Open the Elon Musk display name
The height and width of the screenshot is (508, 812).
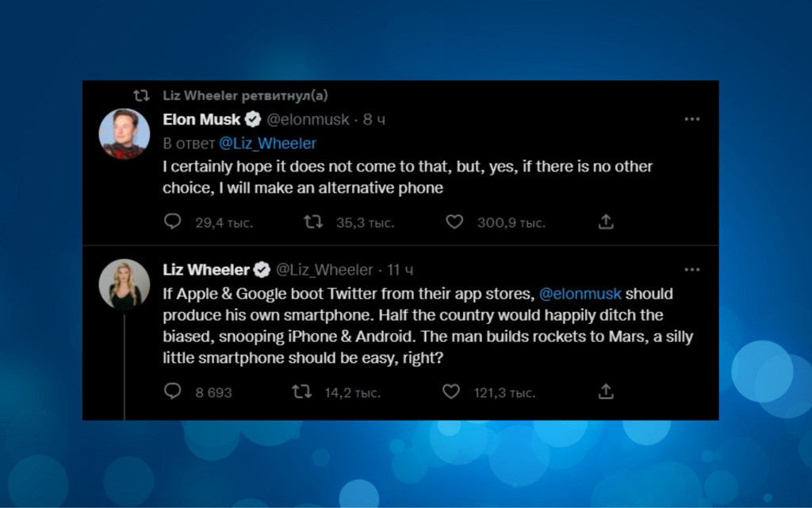coord(201,120)
